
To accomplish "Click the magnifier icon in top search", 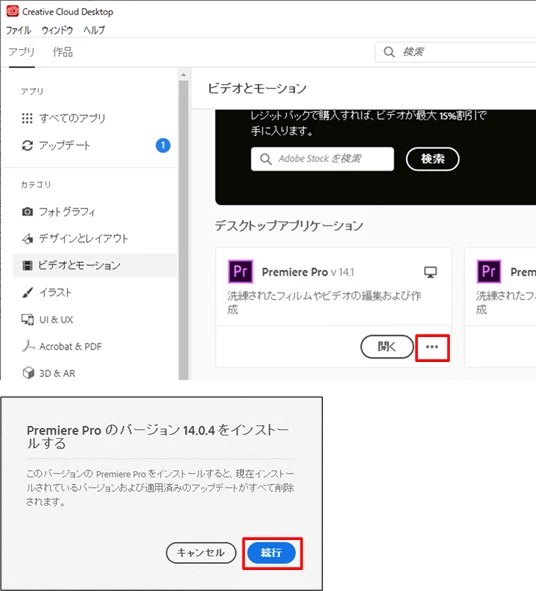I will 389,52.
